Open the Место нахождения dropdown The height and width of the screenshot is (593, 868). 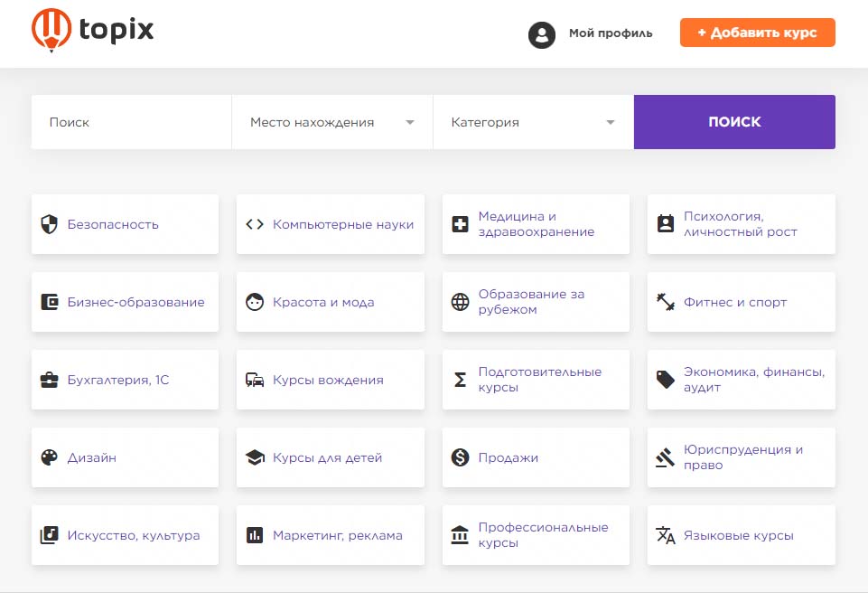pos(331,122)
